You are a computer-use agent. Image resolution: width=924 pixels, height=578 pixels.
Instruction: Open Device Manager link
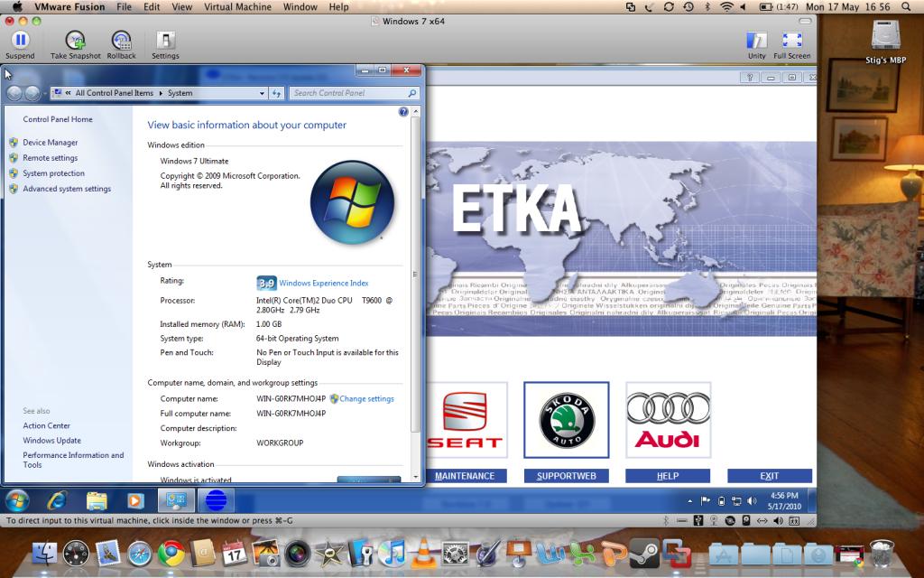pyautogui.click(x=51, y=142)
